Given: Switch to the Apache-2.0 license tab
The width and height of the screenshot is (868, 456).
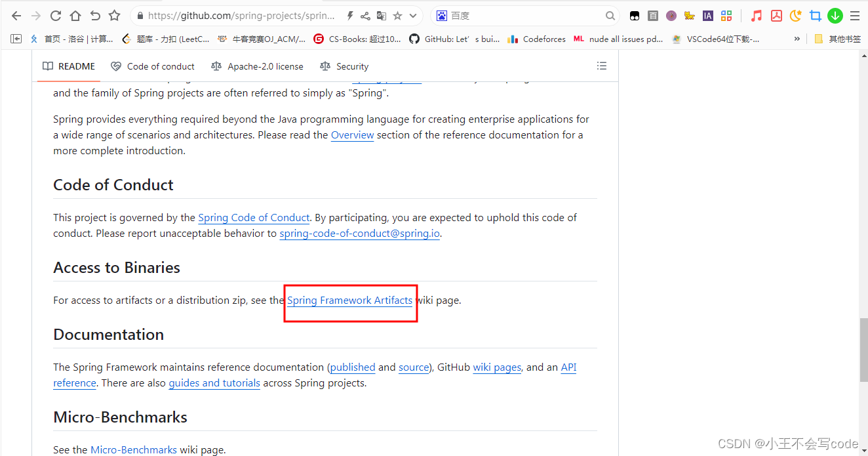Looking at the screenshot, I should pos(258,66).
